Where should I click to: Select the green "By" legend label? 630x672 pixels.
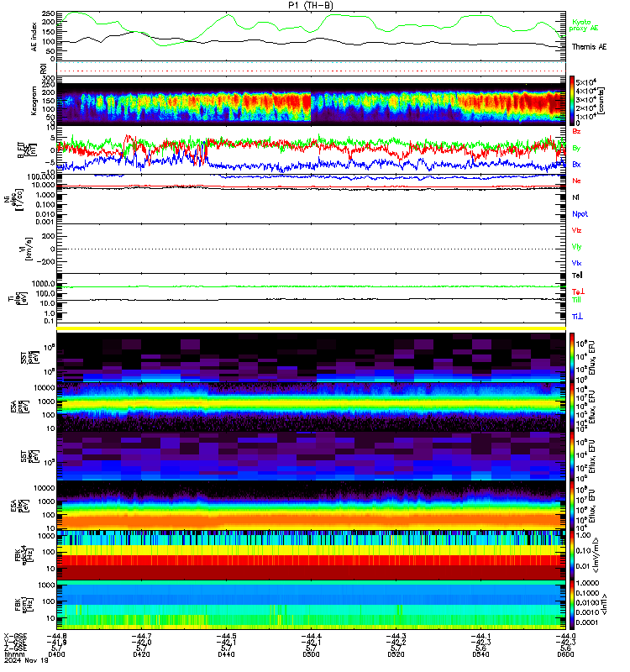click(x=576, y=148)
